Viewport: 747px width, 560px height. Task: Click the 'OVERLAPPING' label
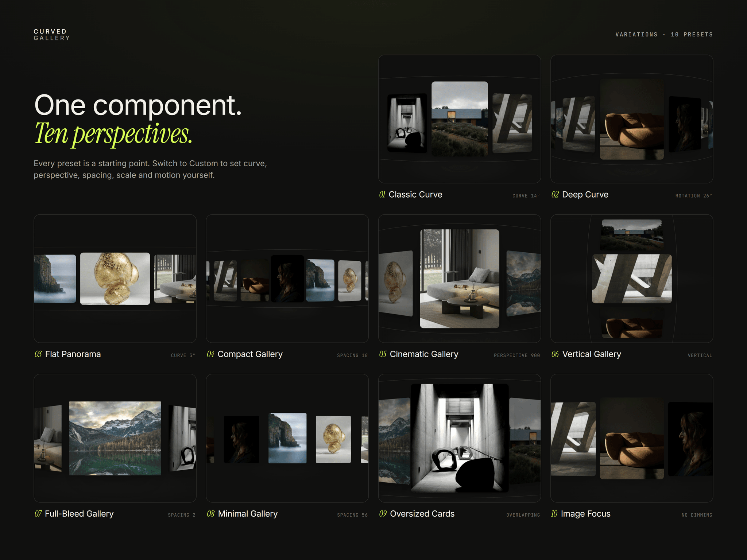coord(523,515)
